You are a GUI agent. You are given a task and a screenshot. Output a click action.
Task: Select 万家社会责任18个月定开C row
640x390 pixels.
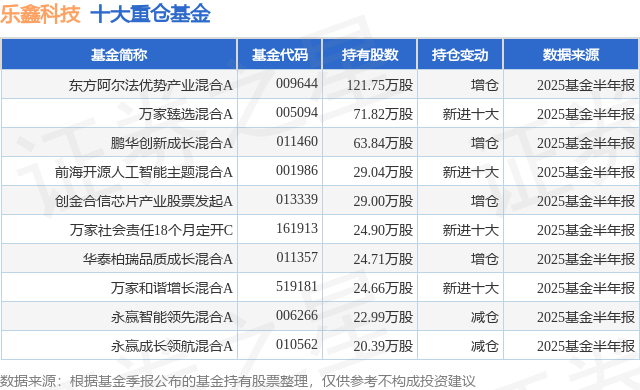point(320,230)
